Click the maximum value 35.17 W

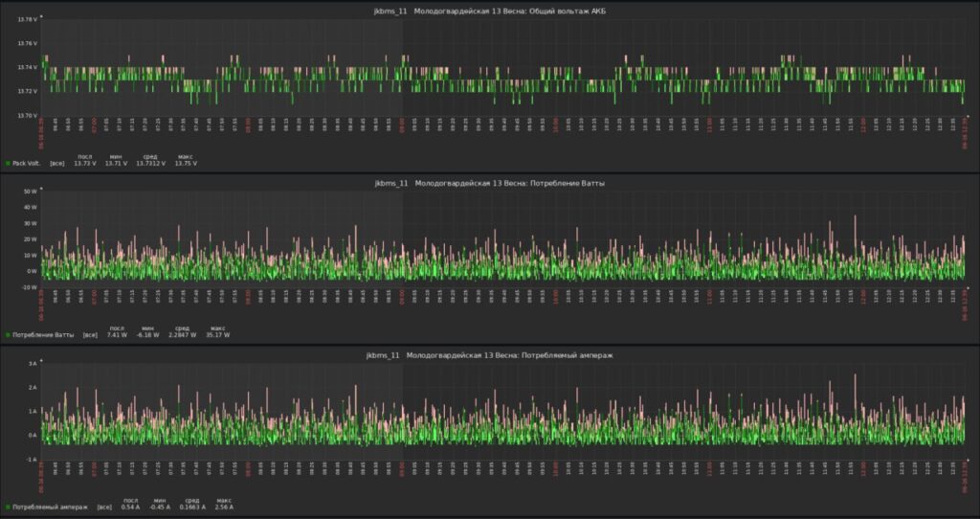(x=218, y=335)
